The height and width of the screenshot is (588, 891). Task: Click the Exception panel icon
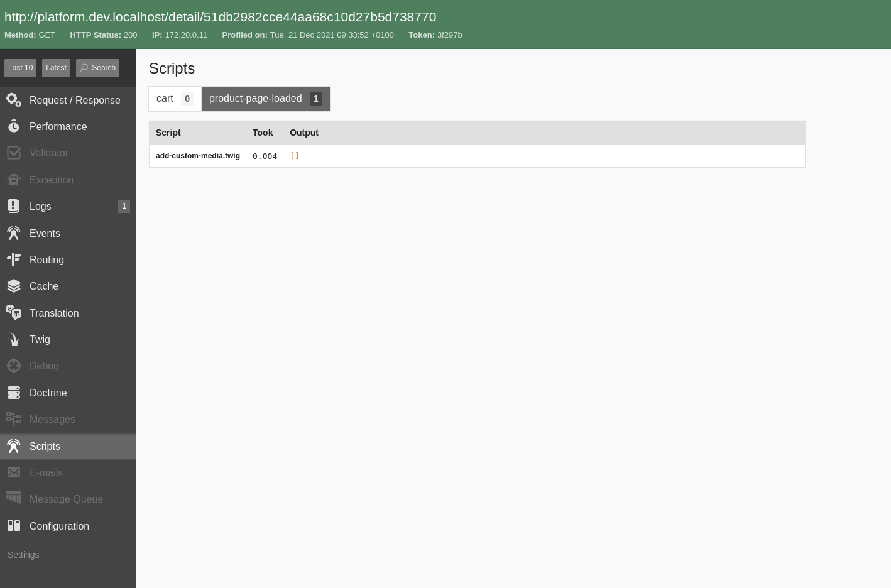pos(14,180)
